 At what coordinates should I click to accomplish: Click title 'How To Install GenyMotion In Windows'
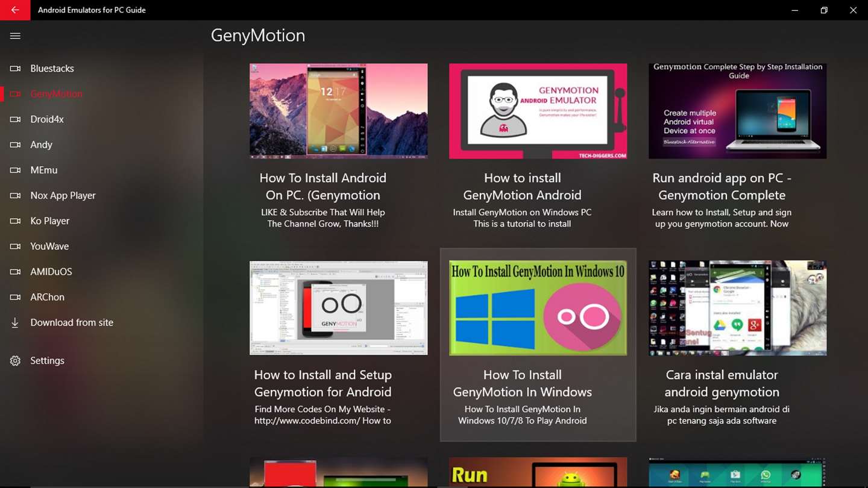click(x=523, y=383)
